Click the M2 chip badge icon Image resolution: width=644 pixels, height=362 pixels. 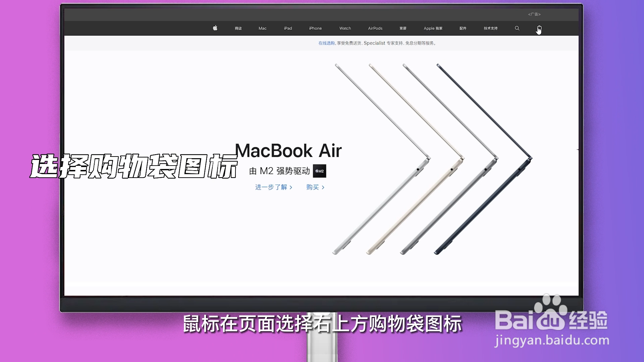319,171
